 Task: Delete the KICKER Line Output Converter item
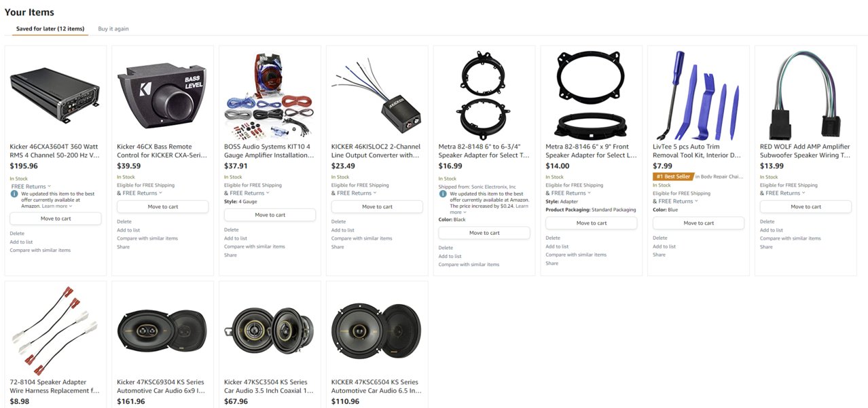click(x=338, y=221)
